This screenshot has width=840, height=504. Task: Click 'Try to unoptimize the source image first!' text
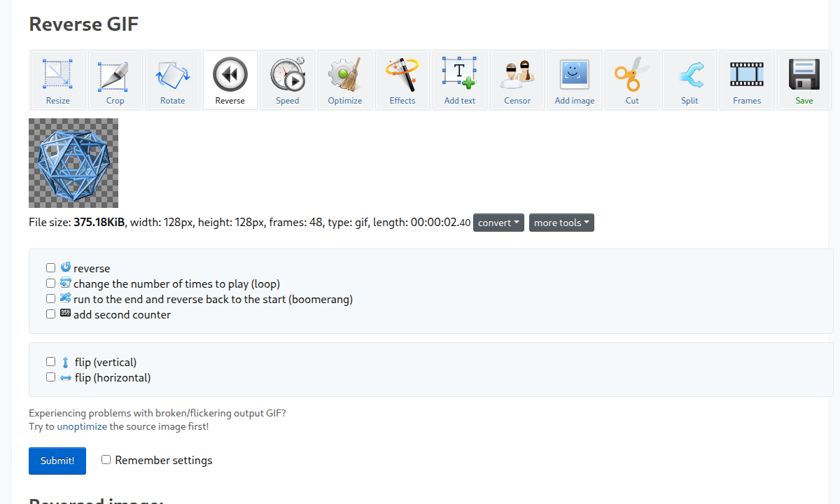coord(119,426)
